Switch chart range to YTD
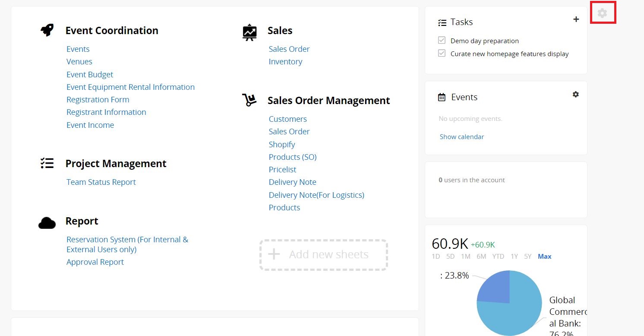The width and height of the screenshot is (644, 336). pos(498,257)
